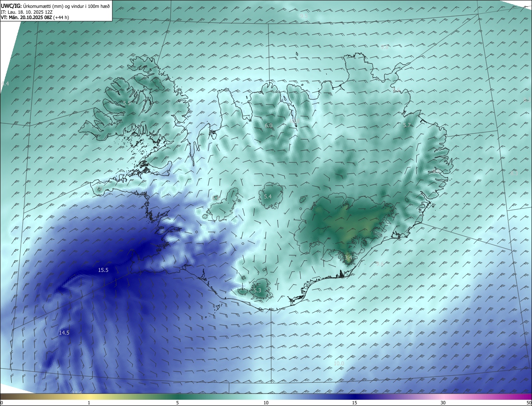Click the 14.5 value label over the sea
Screen dimensions: 532x406
click(64, 333)
